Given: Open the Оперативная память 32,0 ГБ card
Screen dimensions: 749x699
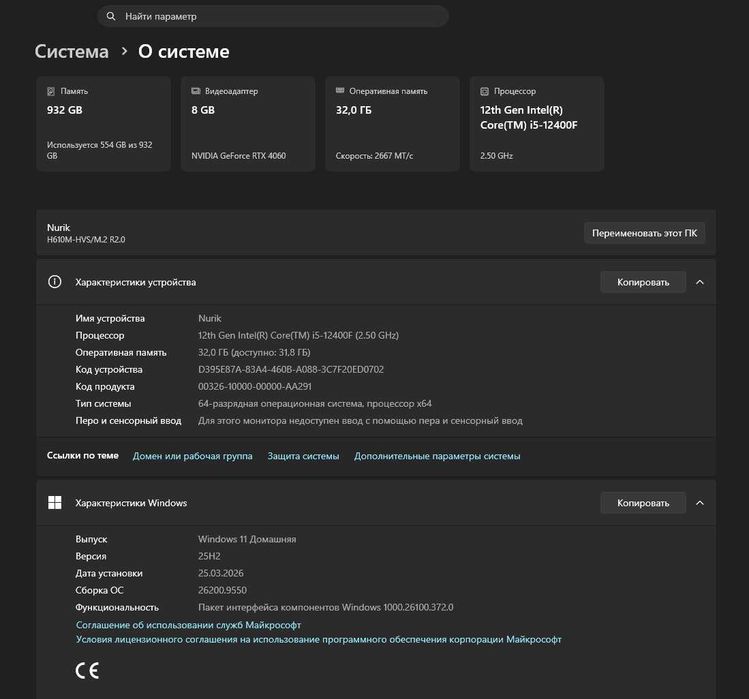Looking at the screenshot, I should point(392,124).
